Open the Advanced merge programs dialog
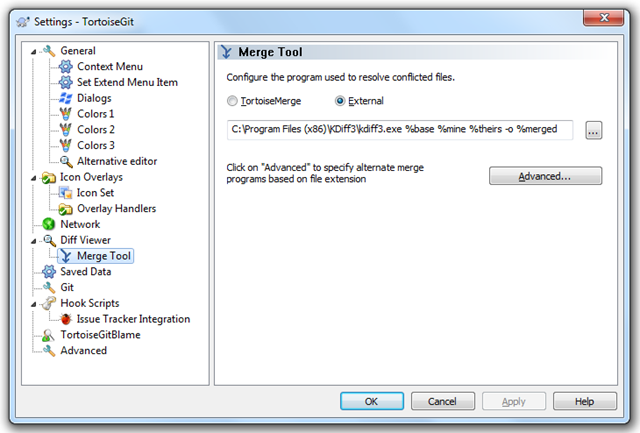The height and width of the screenshot is (433, 640). [545, 176]
